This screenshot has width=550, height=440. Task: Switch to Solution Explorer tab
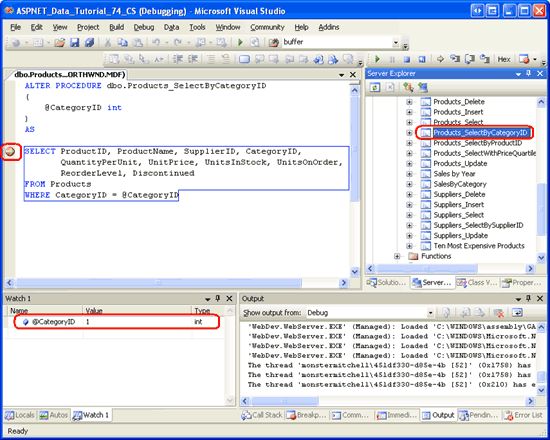pos(387,282)
